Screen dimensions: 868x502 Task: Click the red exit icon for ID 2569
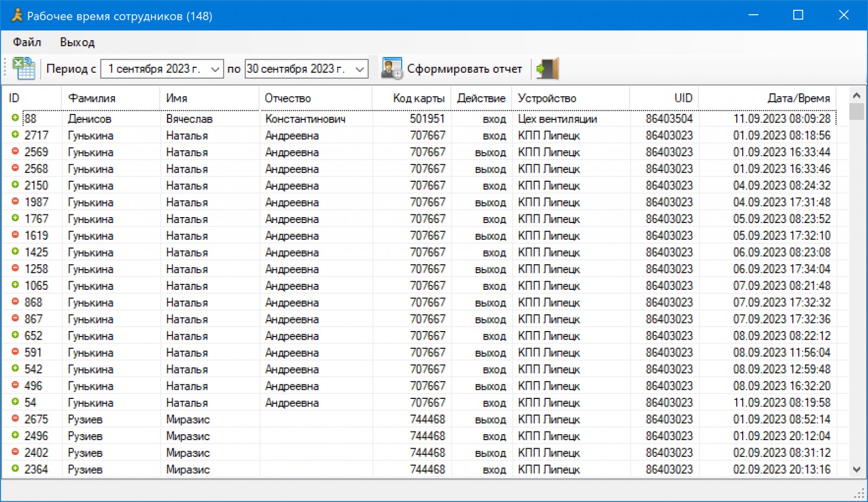(15, 151)
